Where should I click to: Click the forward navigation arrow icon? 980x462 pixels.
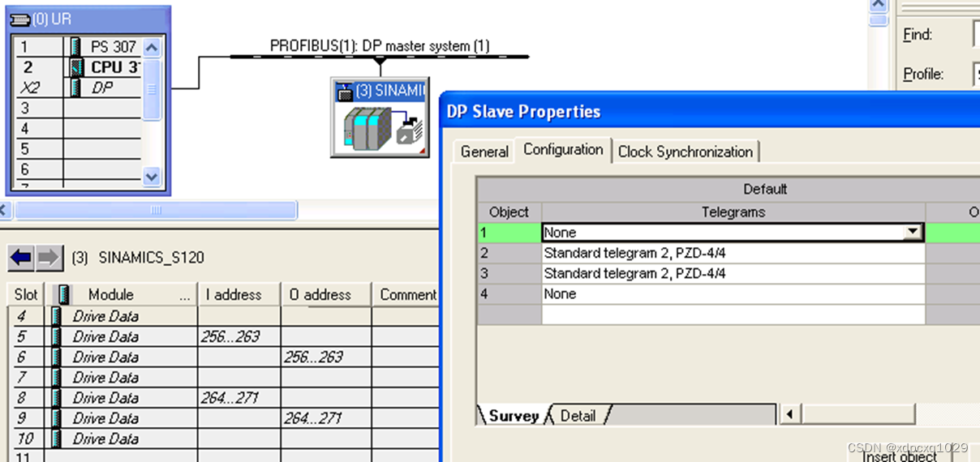tap(49, 258)
